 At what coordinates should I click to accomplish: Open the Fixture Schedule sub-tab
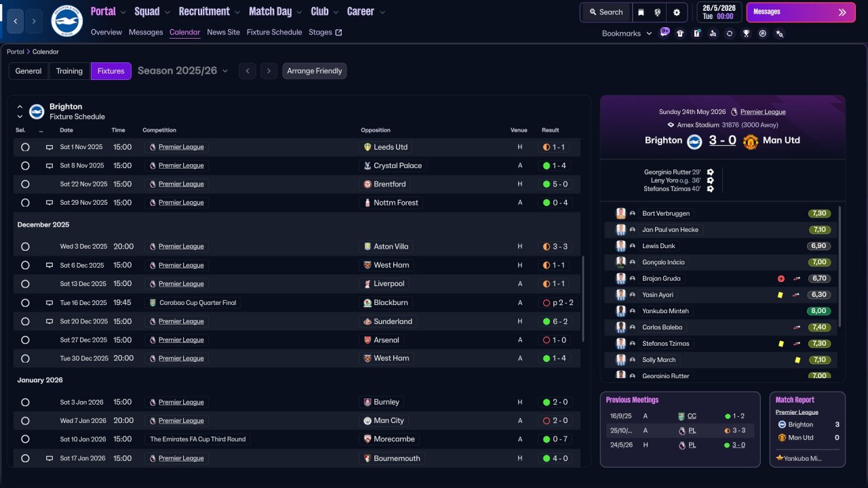(x=275, y=32)
